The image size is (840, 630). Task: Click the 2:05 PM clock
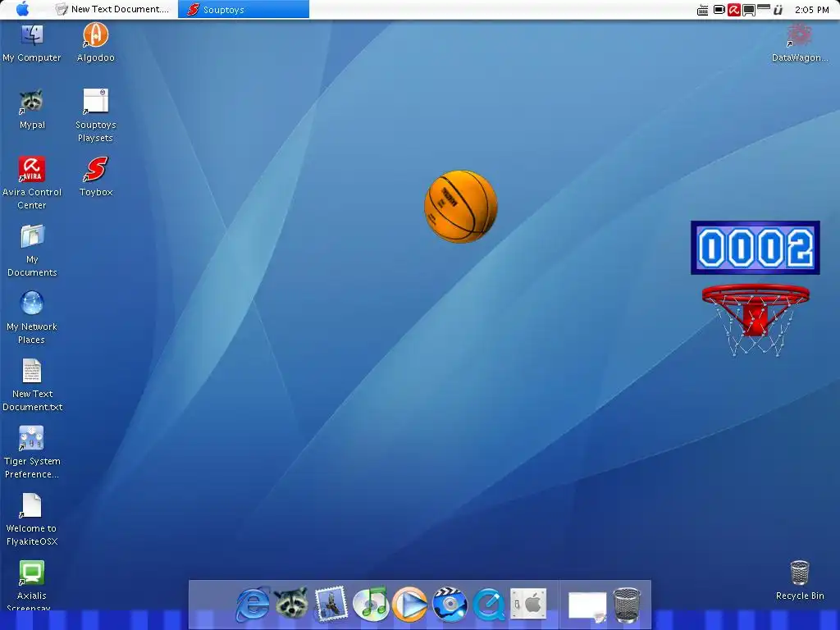(x=811, y=10)
